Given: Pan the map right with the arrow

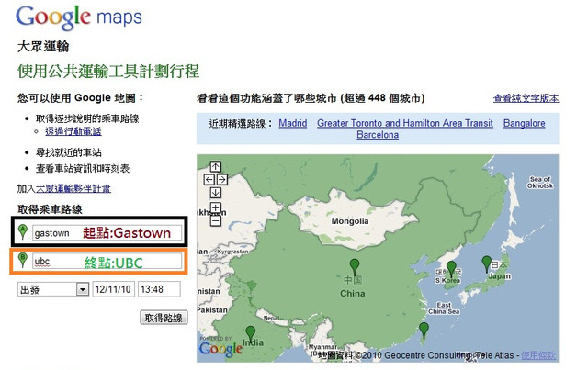Looking at the screenshot, I should pyautogui.click(x=222, y=180).
